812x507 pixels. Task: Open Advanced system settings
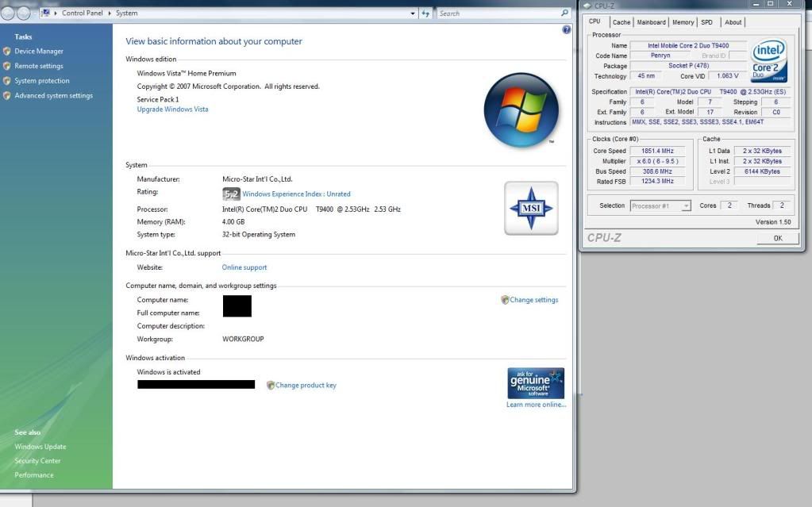pyautogui.click(x=54, y=96)
